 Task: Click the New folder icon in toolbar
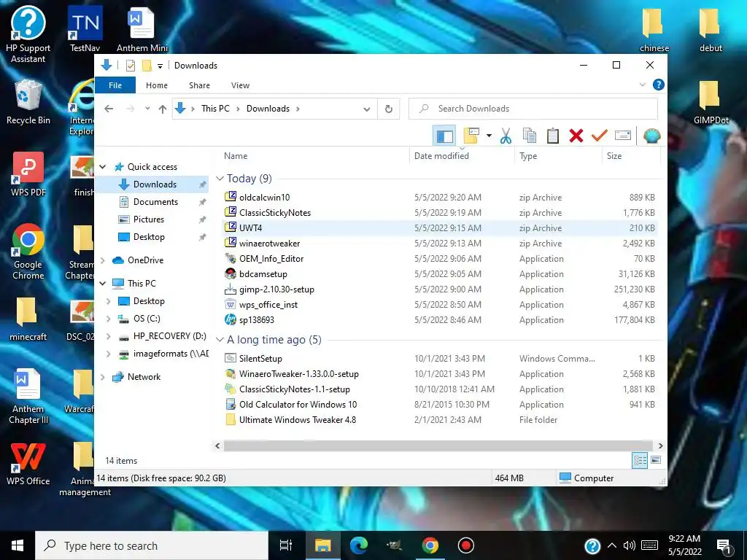[x=471, y=136]
